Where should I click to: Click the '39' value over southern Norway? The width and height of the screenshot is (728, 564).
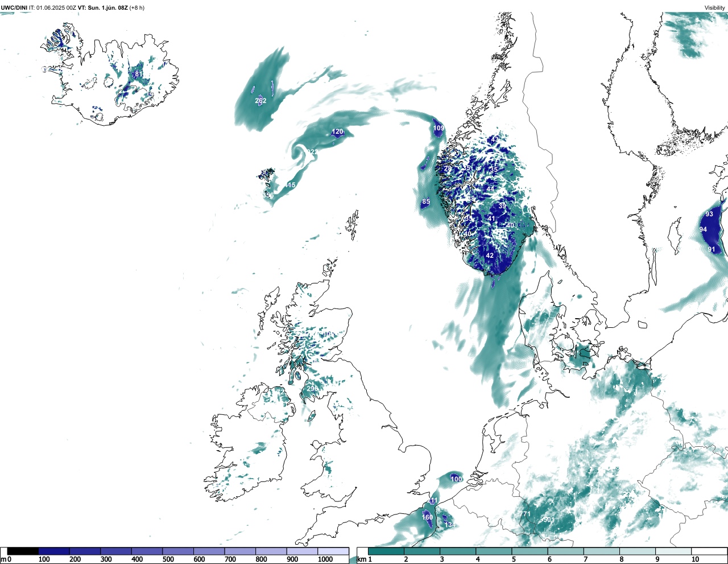click(x=502, y=206)
